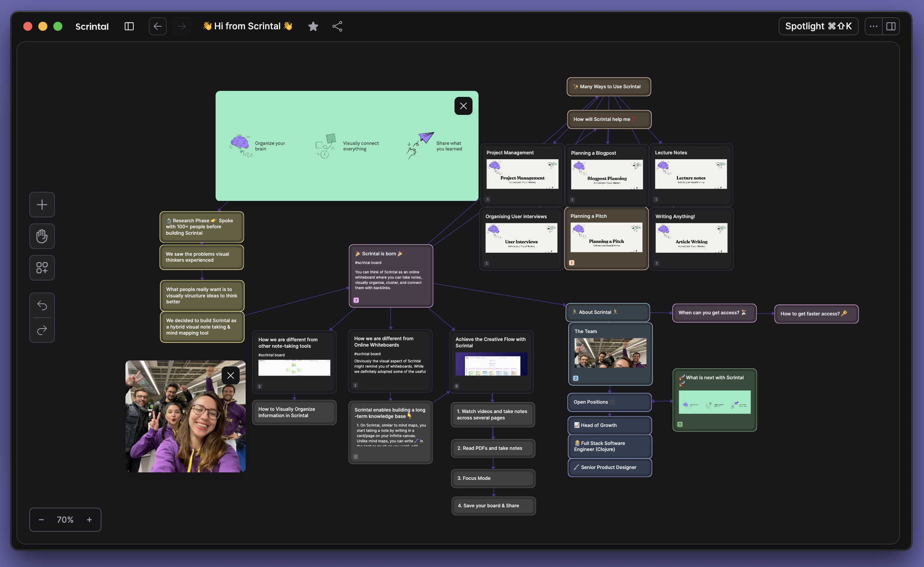
Task: Redo the last undone action
Action: click(42, 329)
